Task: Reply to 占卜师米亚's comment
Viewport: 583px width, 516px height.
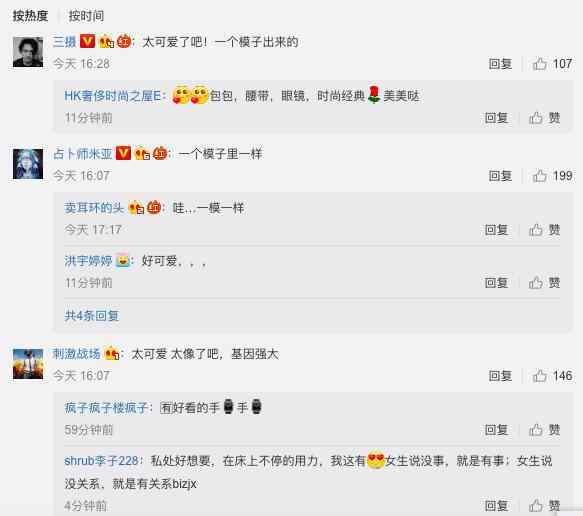Action: [500, 176]
